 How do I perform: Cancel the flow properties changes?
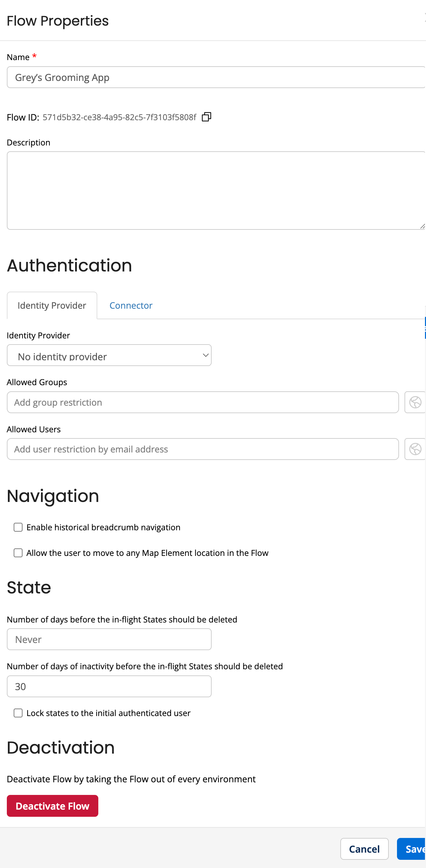tap(364, 849)
